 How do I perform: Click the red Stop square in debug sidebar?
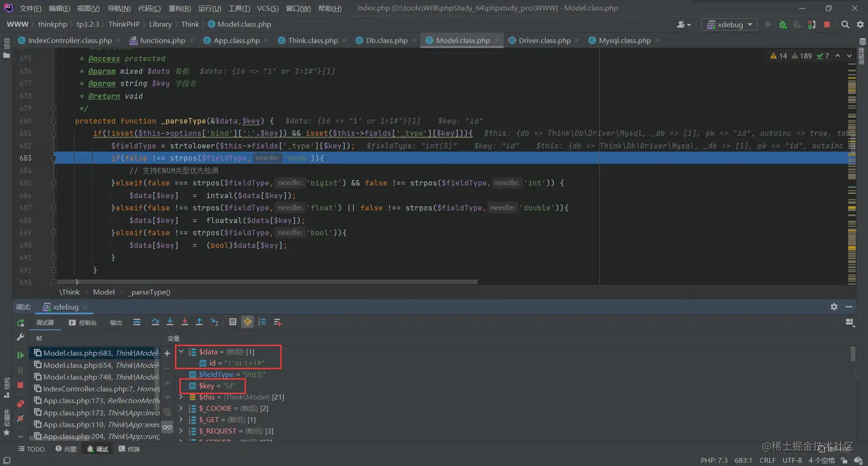(x=21, y=385)
